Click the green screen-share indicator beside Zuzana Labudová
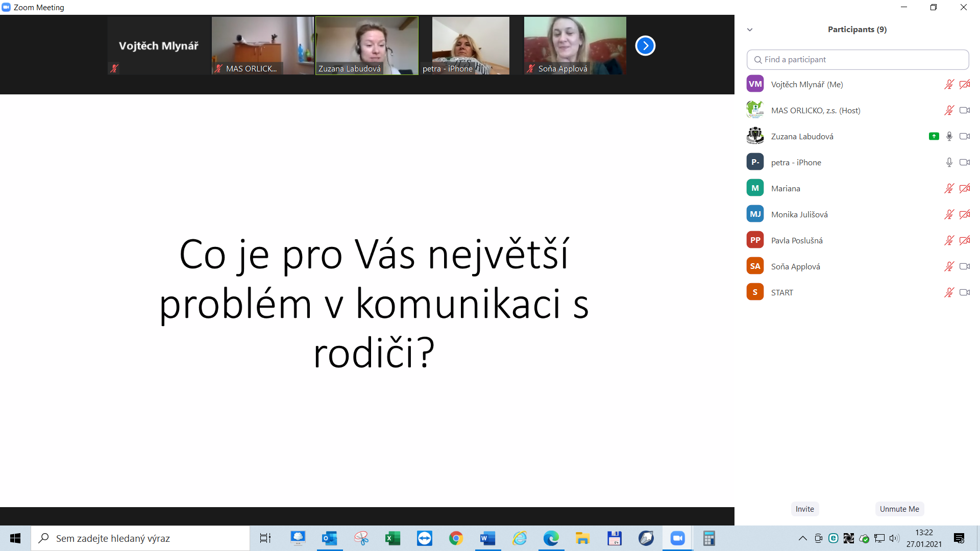The height and width of the screenshot is (551, 980). point(934,136)
